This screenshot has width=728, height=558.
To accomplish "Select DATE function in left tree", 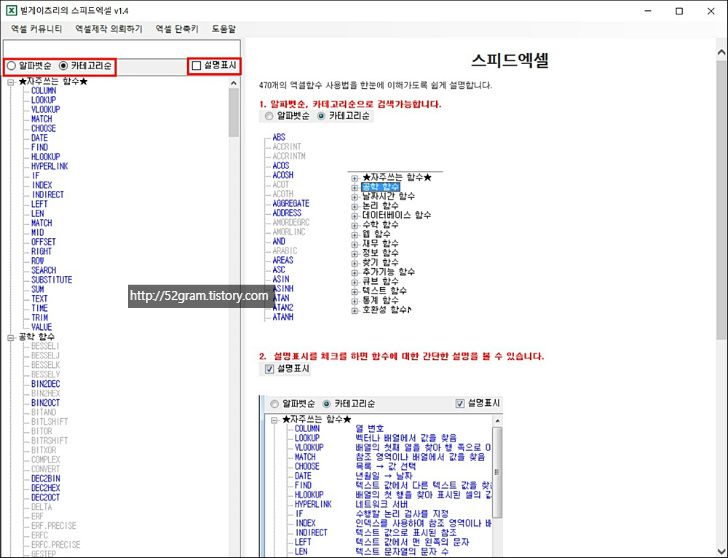I will [39, 138].
